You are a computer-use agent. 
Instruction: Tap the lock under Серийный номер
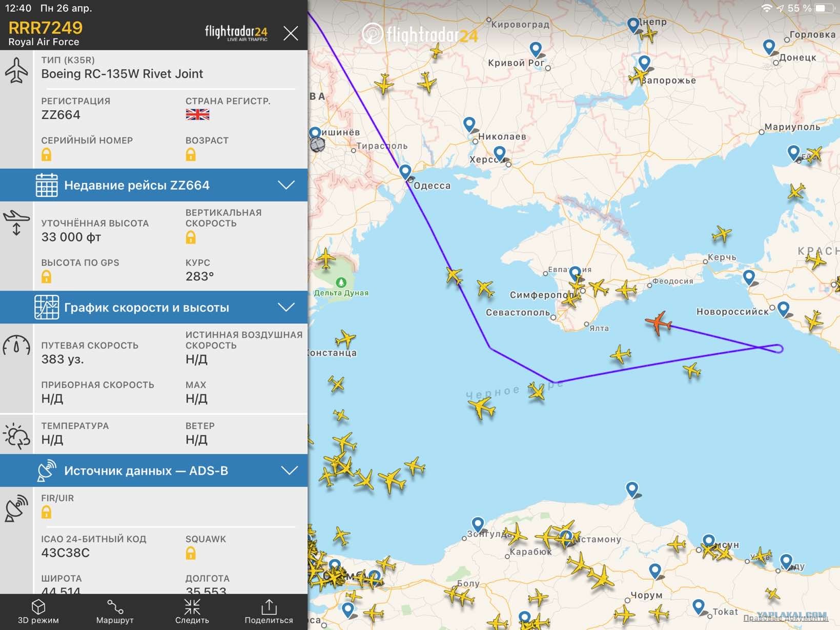point(47,154)
